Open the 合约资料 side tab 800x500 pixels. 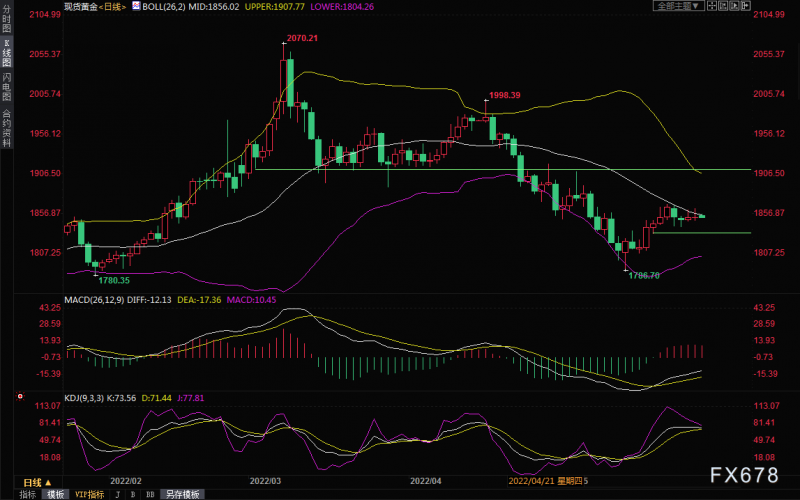[7, 128]
